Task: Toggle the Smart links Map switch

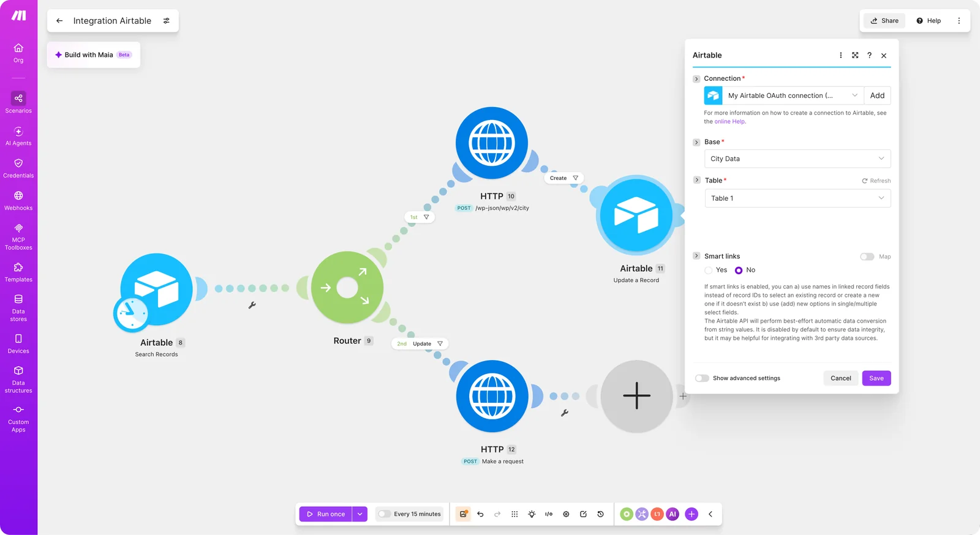Action: point(867,256)
